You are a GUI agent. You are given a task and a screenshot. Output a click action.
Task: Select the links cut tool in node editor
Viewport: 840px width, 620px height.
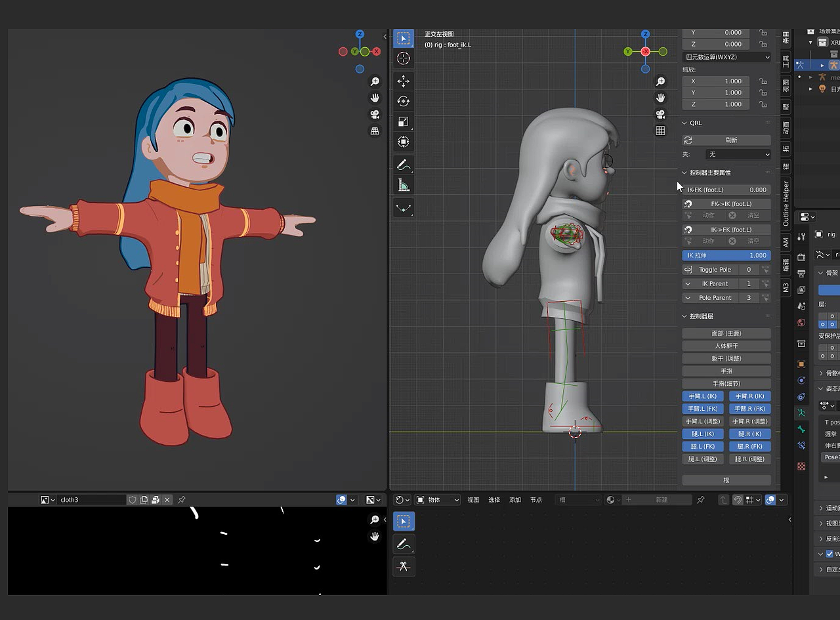click(404, 566)
